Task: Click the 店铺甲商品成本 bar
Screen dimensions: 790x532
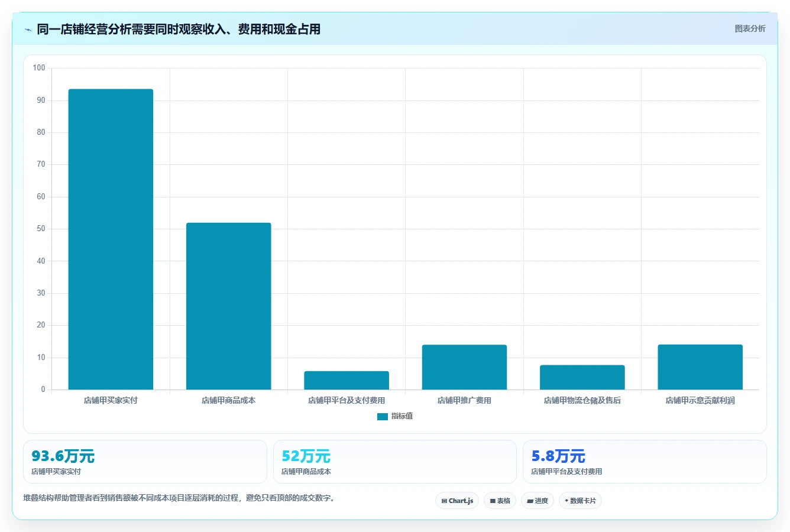Action: (229, 306)
